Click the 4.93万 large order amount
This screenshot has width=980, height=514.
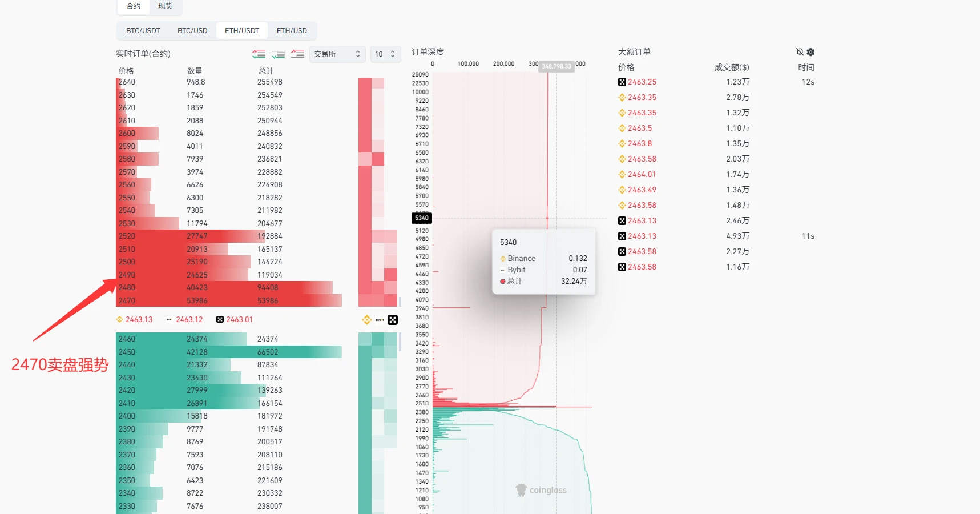(x=738, y=236)
